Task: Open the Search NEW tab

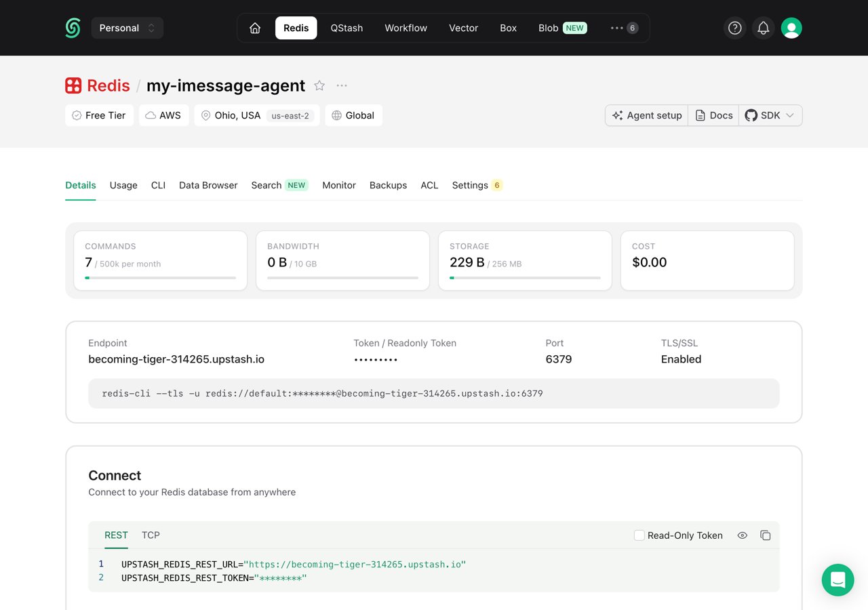Action: (x=279, y=185)
